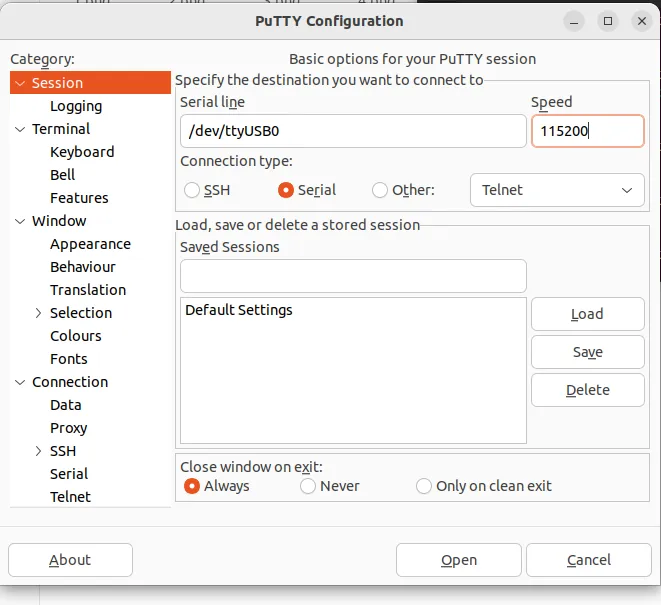Image resolution: width=661 pixels, height=605 pixels.
Task: Select the SSH connection type radio button
Action: [x=192, y=190]
